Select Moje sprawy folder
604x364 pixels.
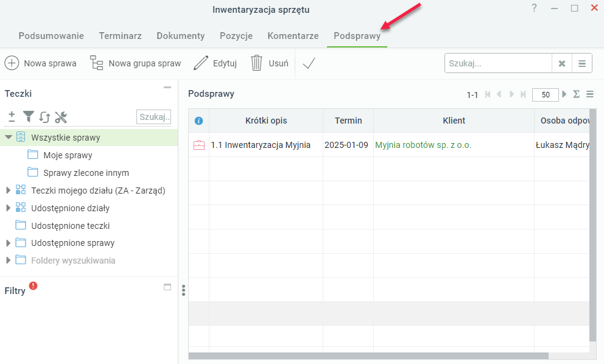(68, 155)
